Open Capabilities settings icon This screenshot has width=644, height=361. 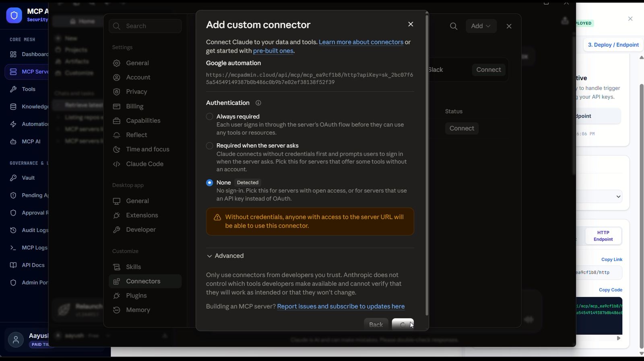[x=117, y=120]
